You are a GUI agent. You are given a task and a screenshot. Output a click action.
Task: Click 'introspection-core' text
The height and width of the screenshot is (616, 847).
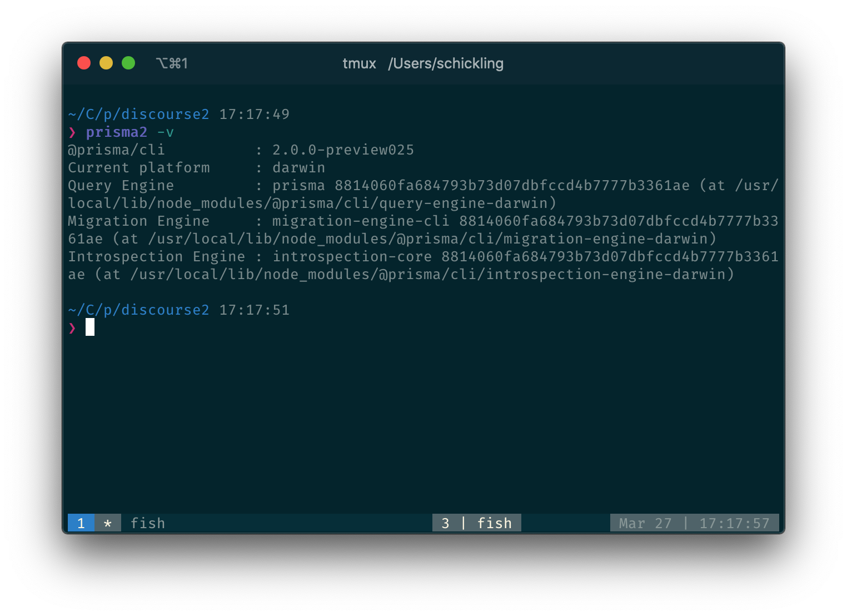352,257
